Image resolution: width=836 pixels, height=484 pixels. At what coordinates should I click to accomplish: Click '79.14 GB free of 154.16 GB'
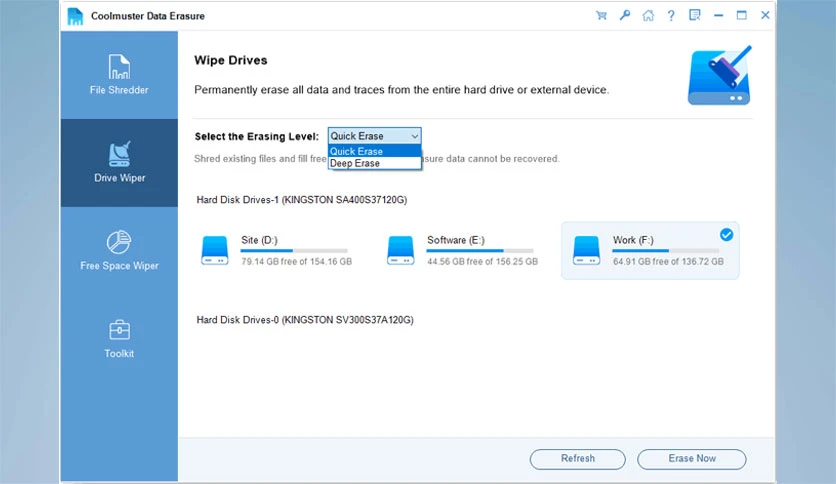[296, 262]
